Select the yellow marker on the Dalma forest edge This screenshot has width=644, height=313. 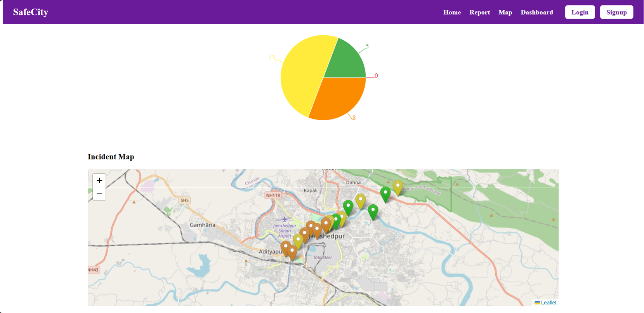398,188
